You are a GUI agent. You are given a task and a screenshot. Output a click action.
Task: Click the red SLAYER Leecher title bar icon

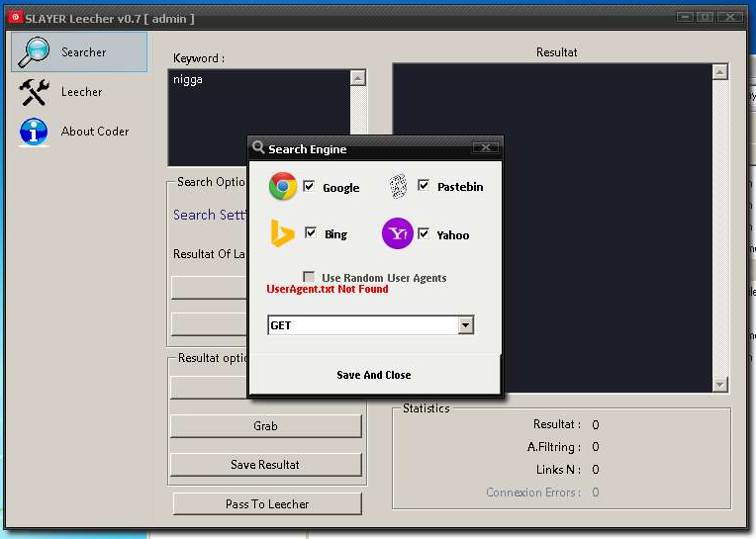click(x=14, y=18)
